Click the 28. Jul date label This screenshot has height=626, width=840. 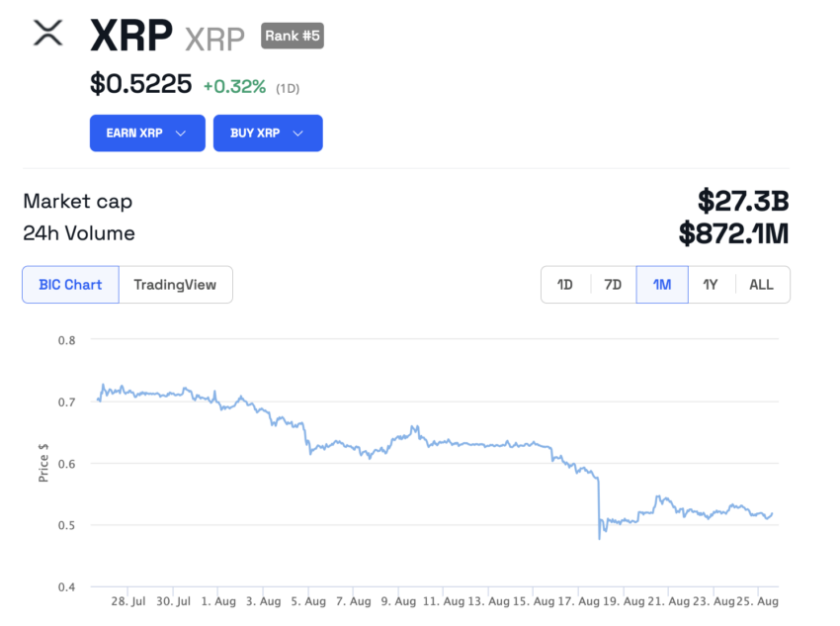click(x=126, y=599)
